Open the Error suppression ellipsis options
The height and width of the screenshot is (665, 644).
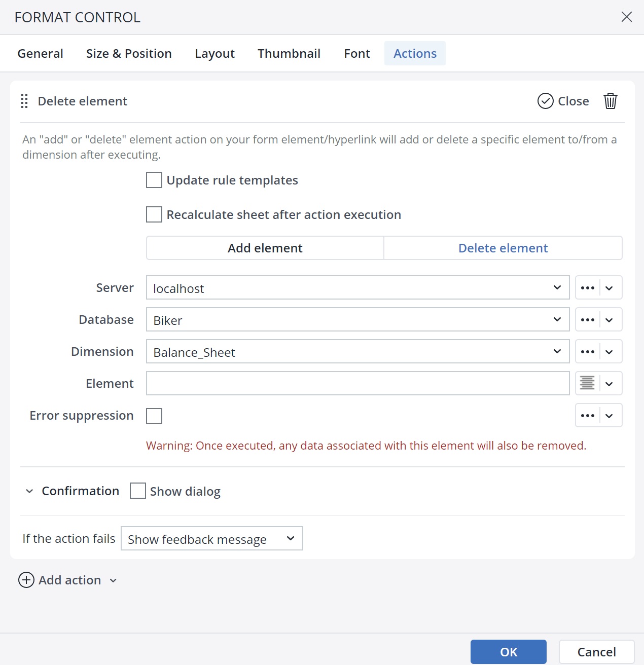point(587,415)
